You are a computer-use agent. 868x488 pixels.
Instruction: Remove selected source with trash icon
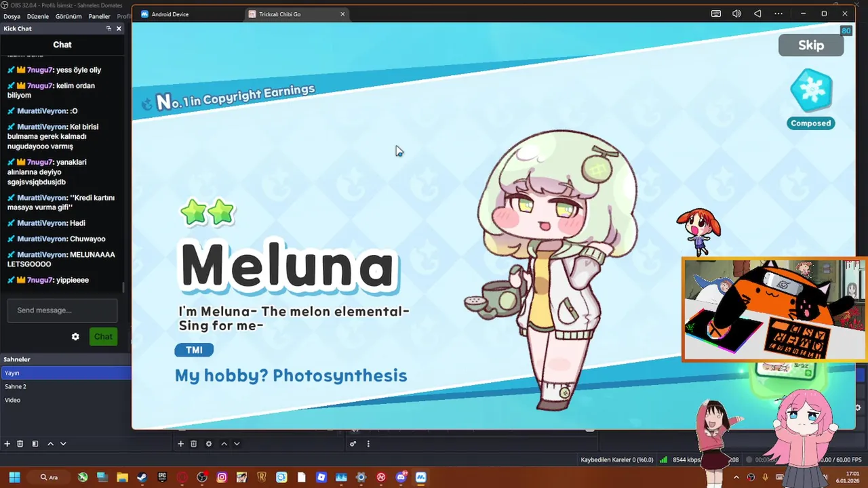point(193,444)
